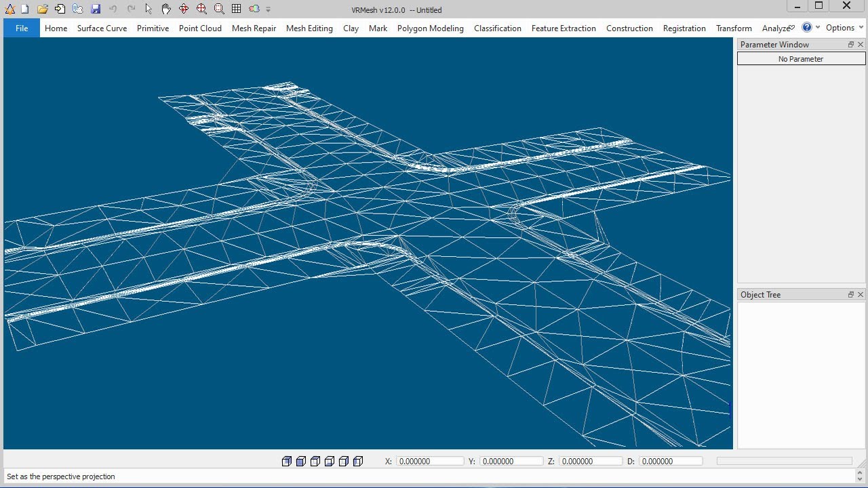Open the Clay tab
868x488 pixels.
(x=351, y=28)
